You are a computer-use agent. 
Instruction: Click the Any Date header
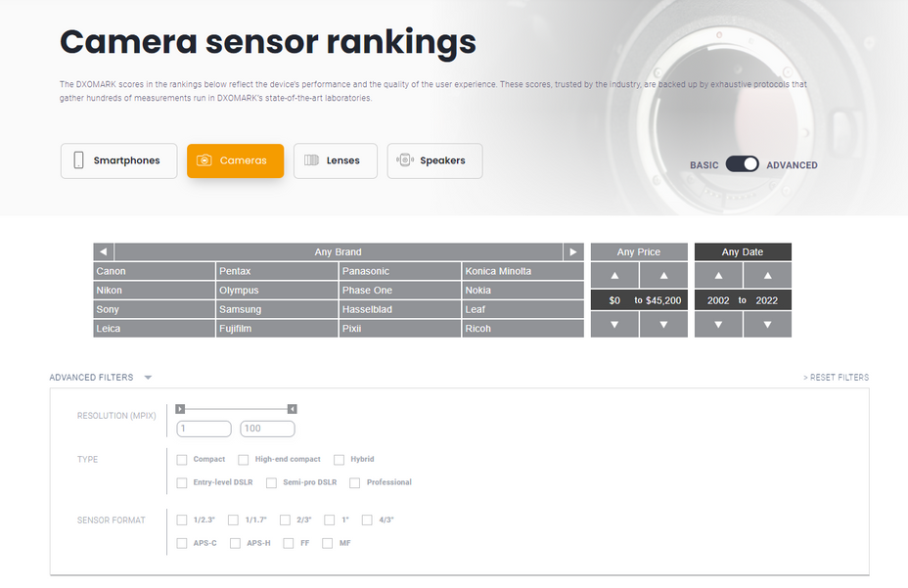tap(743, 252)
